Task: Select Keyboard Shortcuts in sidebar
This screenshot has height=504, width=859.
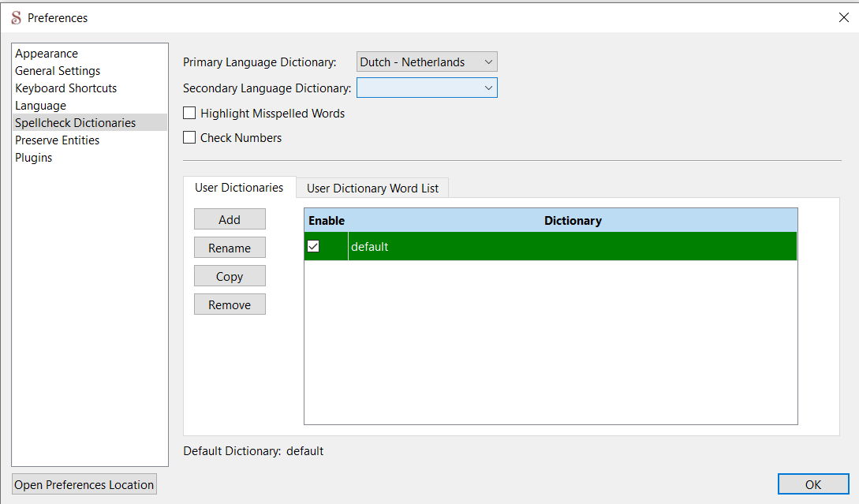Action: point(65,88)
